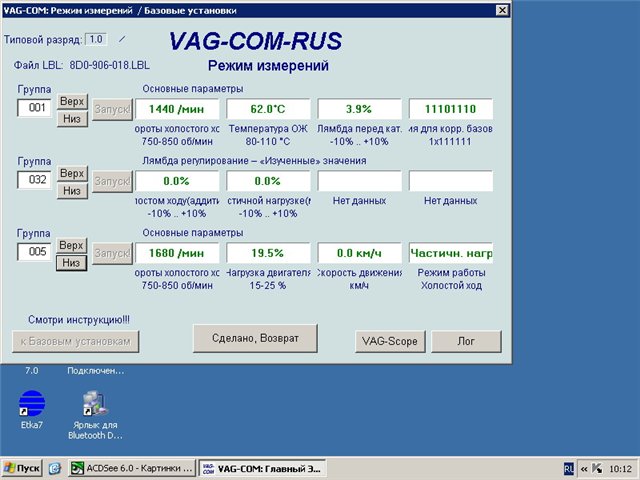Click the 3.9% lambda value

(x=360, y=109)
